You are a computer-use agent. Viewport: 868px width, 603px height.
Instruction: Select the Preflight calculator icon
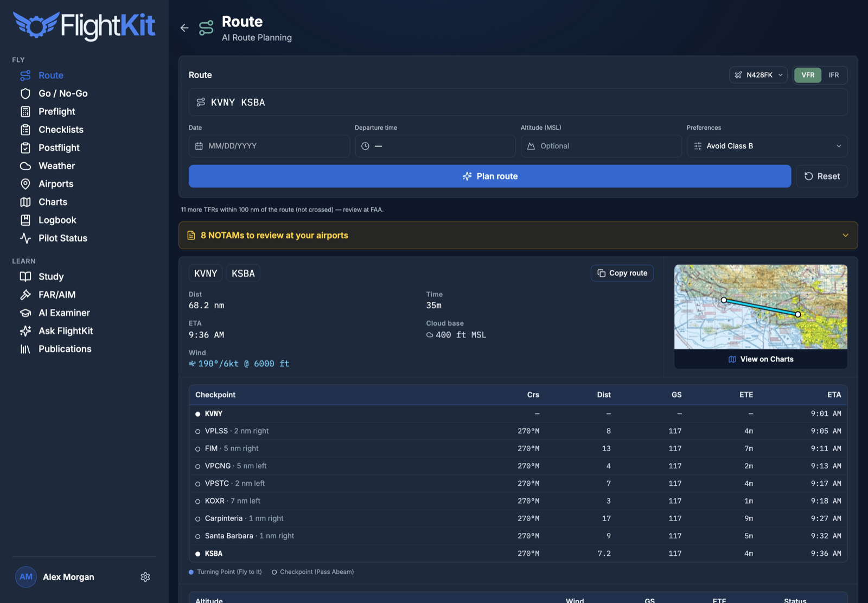click(x=25, y=112)
